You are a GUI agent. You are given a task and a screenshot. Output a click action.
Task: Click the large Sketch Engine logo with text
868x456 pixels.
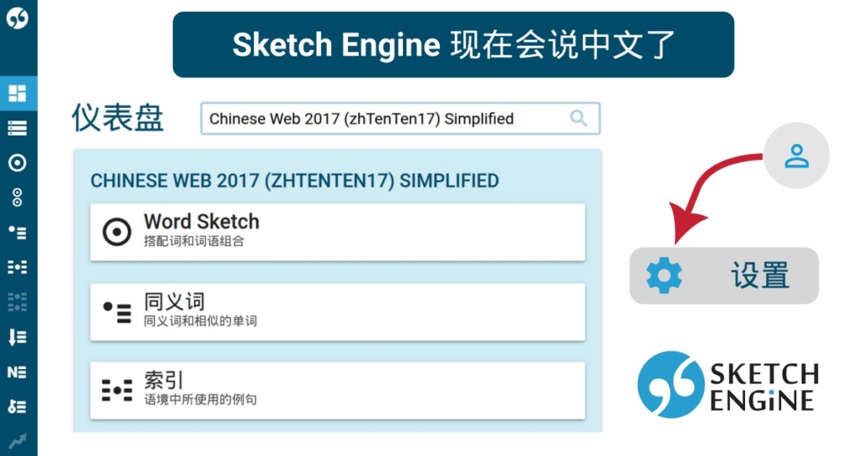(x=727, y=385)
